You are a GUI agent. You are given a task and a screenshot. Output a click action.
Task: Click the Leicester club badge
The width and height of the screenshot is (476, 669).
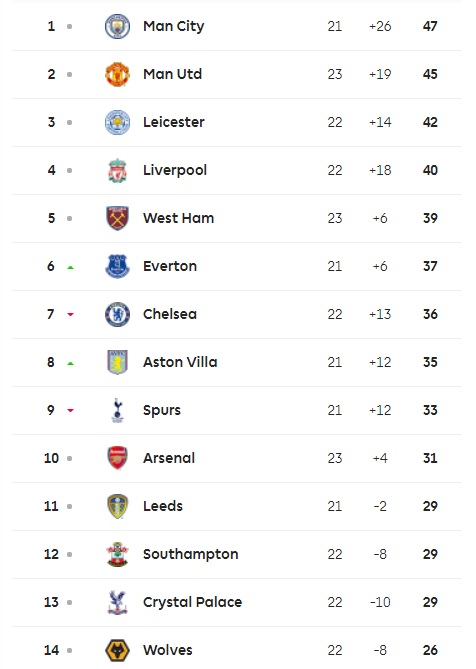tap(117, 122)
